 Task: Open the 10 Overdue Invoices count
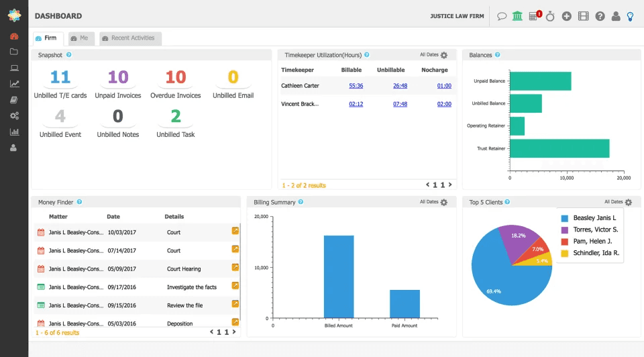point(175,77)
